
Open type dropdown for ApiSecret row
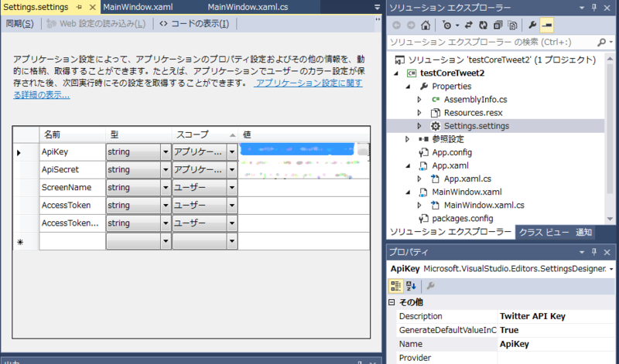[x=166, y=169]
